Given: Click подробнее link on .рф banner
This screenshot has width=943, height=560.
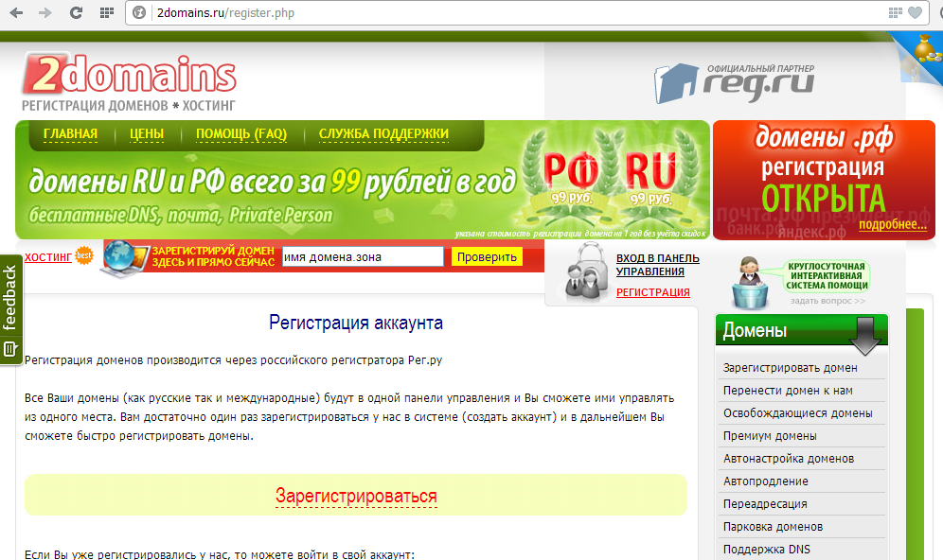Looking at the screenshot, I should point(893,225).
